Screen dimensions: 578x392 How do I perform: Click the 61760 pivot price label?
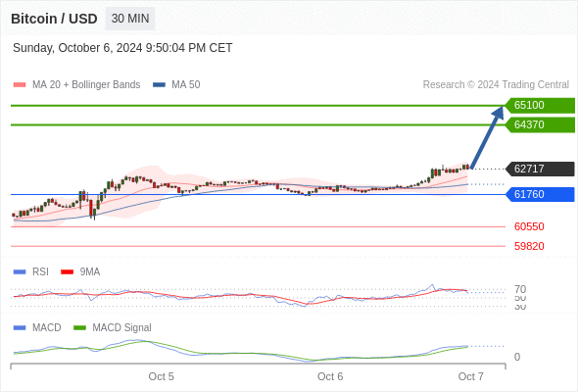click(x=540, y=194)
